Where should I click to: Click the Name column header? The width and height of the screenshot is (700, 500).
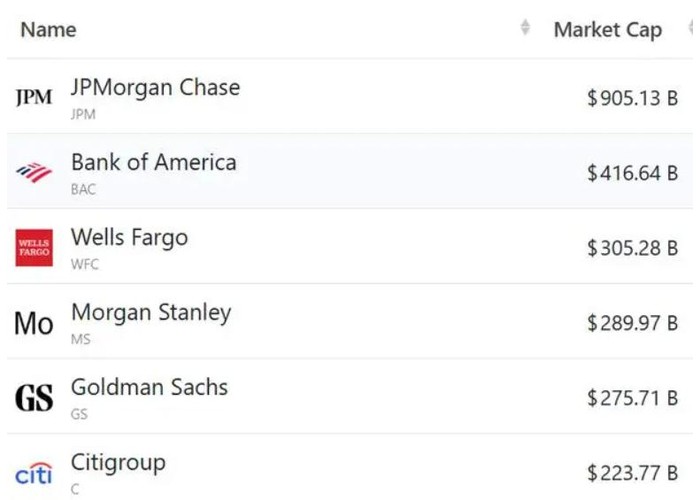48,30
